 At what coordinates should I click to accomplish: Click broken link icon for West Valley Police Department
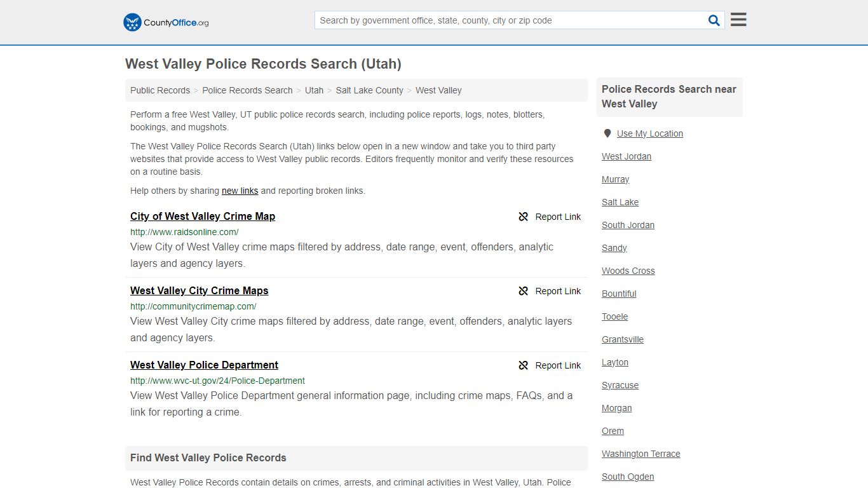coord(524,365)
